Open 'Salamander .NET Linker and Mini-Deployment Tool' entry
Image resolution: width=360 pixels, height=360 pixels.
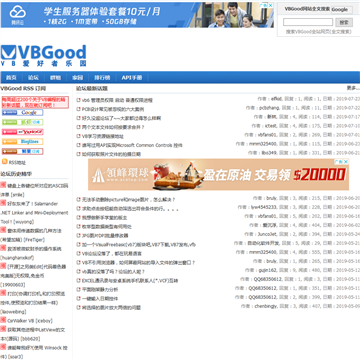coord(34,212)
